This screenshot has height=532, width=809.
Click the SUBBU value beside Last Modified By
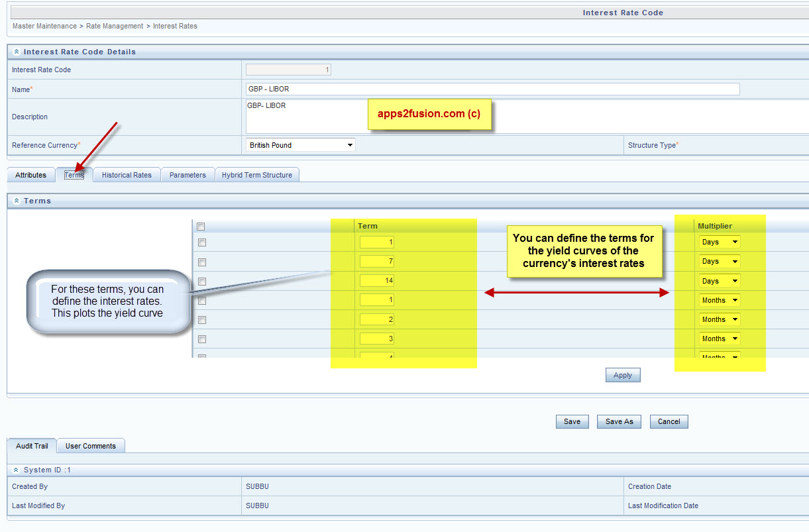[257, 505]
